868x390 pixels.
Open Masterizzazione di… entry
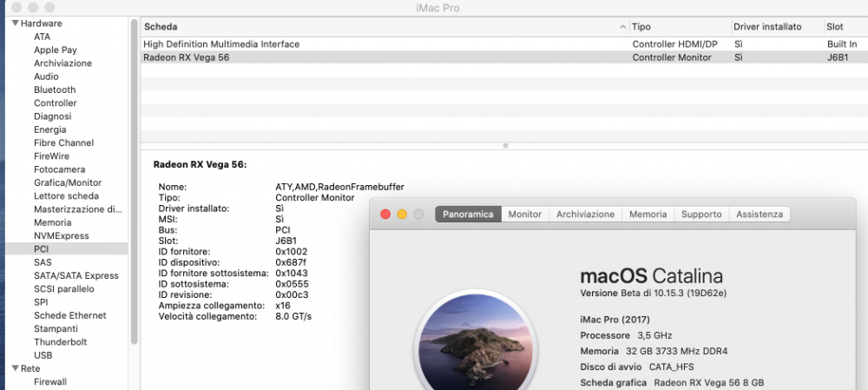[78, 209]
